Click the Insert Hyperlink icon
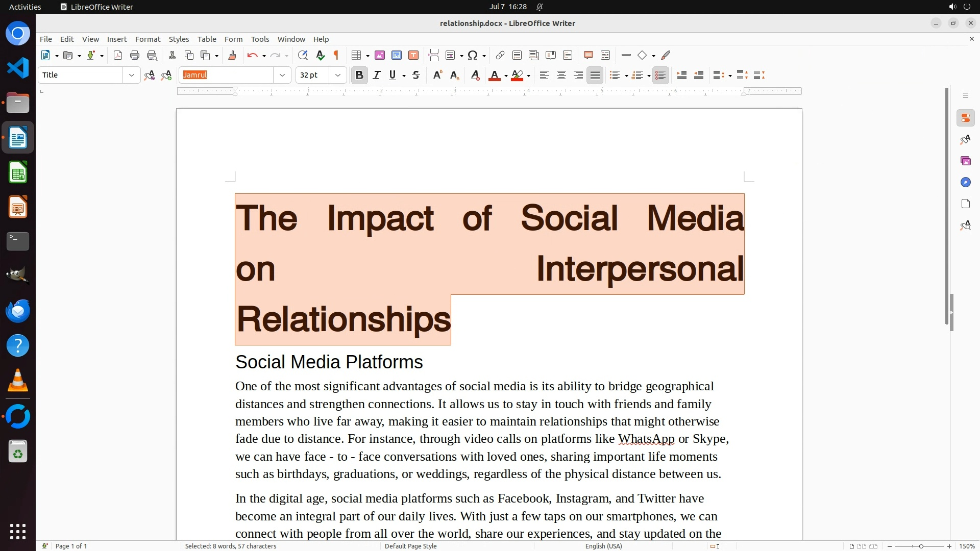 pyautogui.click(x=500, y=55)
